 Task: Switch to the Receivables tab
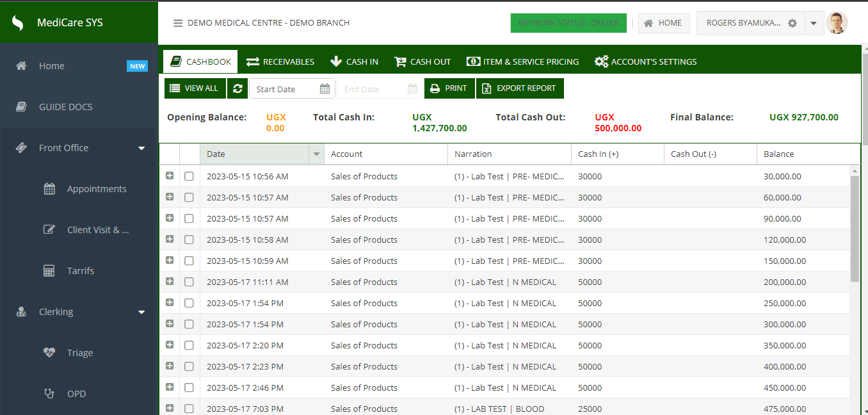coord(280,62)
